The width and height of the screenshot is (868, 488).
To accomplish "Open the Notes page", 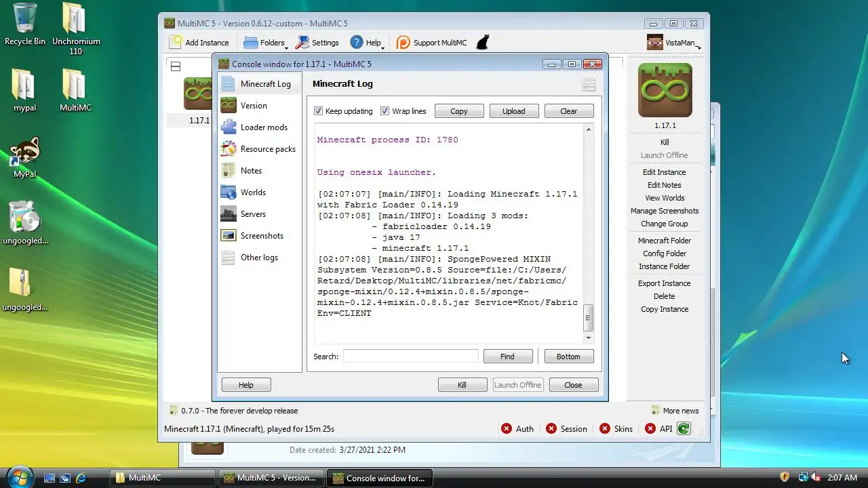I will click(x=260, y=171).
